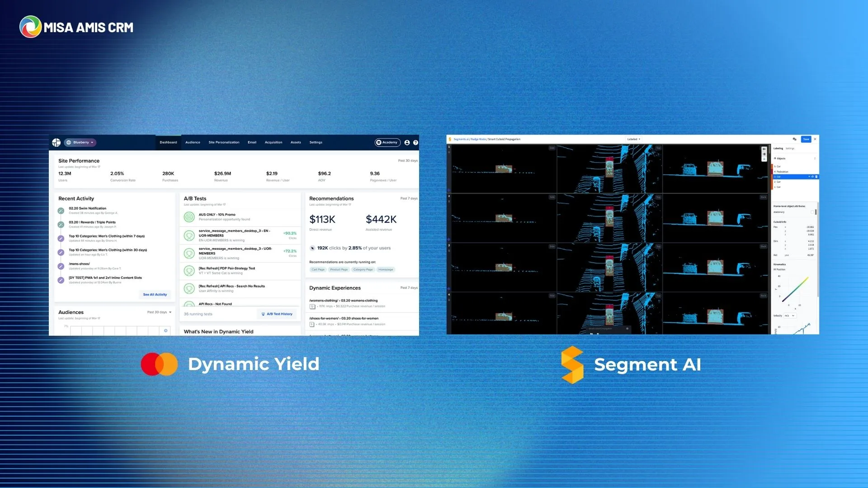Click the edit icon beside /mens-shoes/ activity
This screenshot has width=868, height=488.
tap(61, 266)
